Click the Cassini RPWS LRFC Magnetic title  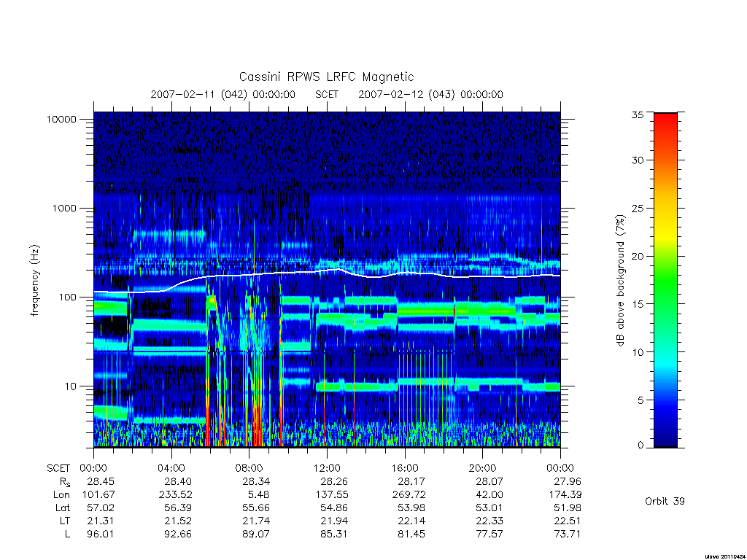point(326,77)
